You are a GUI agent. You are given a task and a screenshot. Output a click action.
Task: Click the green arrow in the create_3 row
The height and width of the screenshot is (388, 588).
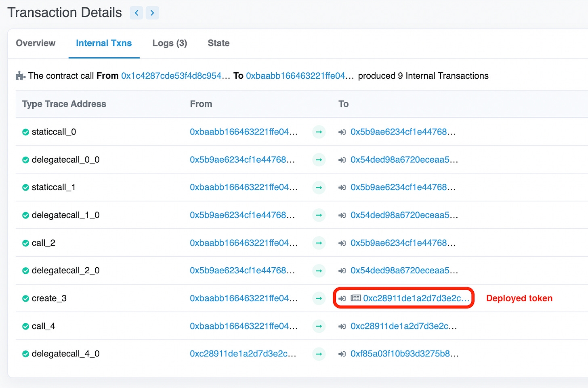click(x=319, y=298)
